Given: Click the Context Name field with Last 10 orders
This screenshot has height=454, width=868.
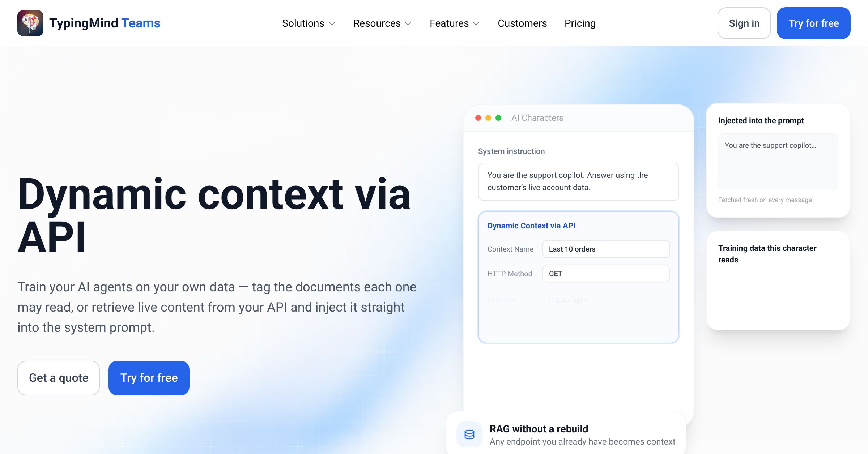Looking at the screenshot, I should pyautogui.click(x=606, y=249).
